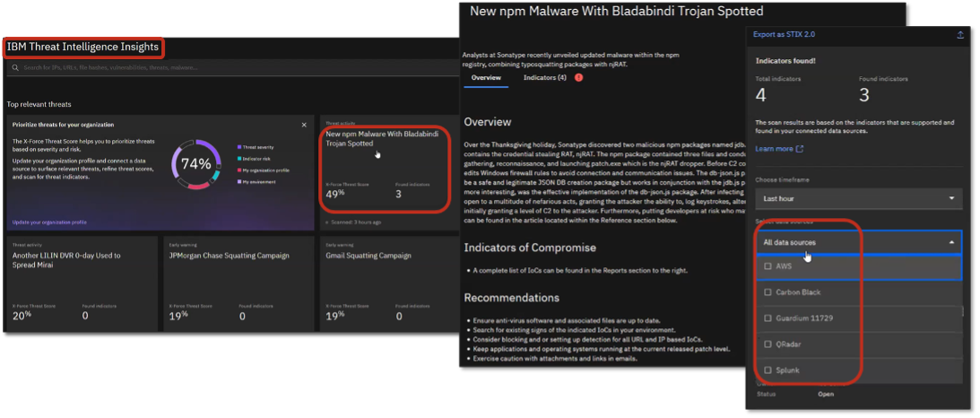Click the IBM Threat Intelligence Insights title
Image resolution: width=980 pixels, height=418 pixels.
pos(83,47)
